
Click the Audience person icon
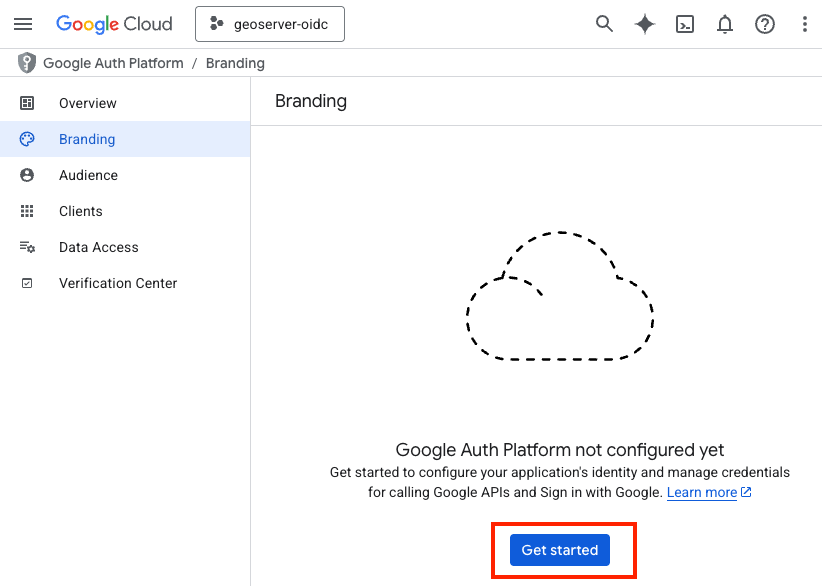(x=28, y=175)
